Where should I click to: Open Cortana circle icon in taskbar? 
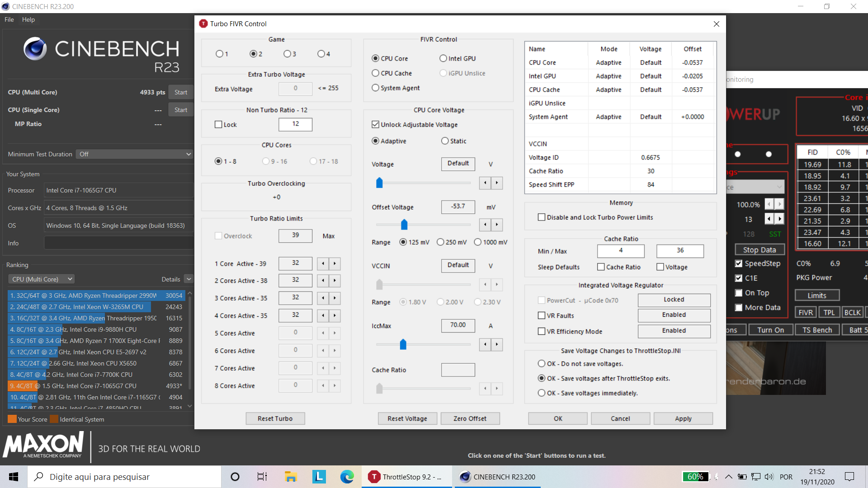235,477
